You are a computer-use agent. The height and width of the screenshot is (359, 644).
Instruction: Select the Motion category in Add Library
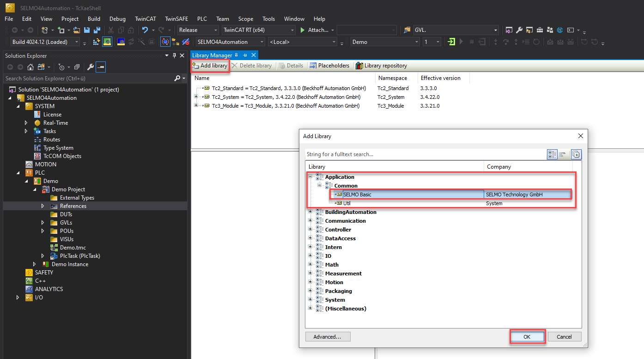tap(334, 282)
